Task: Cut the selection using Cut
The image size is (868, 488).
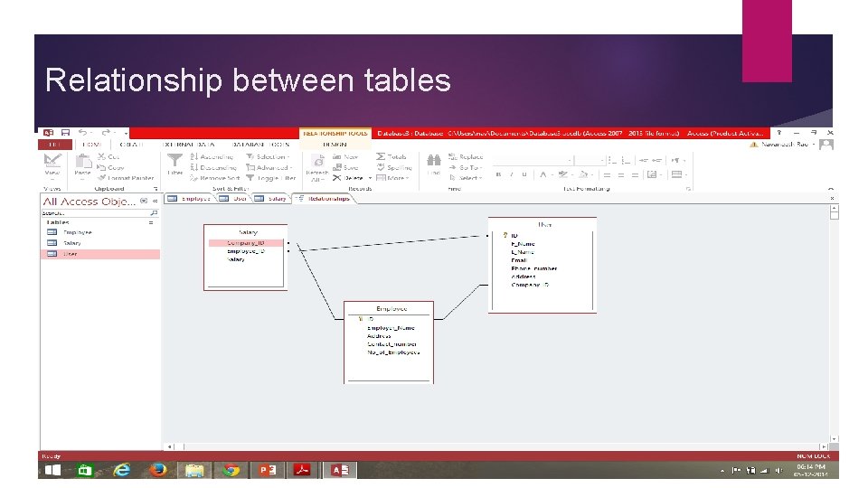Action: (x=109, y=157)
